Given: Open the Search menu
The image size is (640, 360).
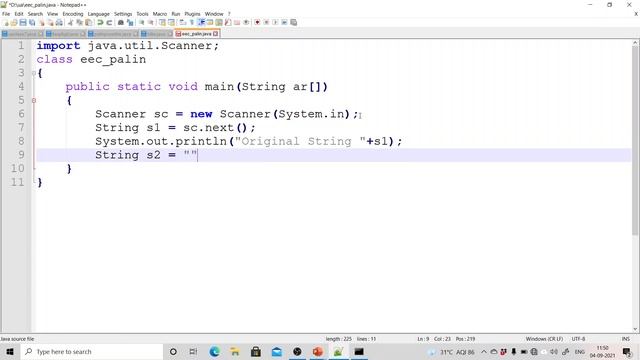Looking at the screenshot, I should 35,14.
